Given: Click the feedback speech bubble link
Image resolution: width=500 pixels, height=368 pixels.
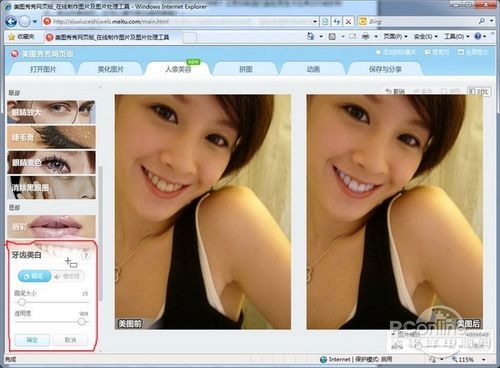Looking at the screenshot, I should tap(437, 52).
